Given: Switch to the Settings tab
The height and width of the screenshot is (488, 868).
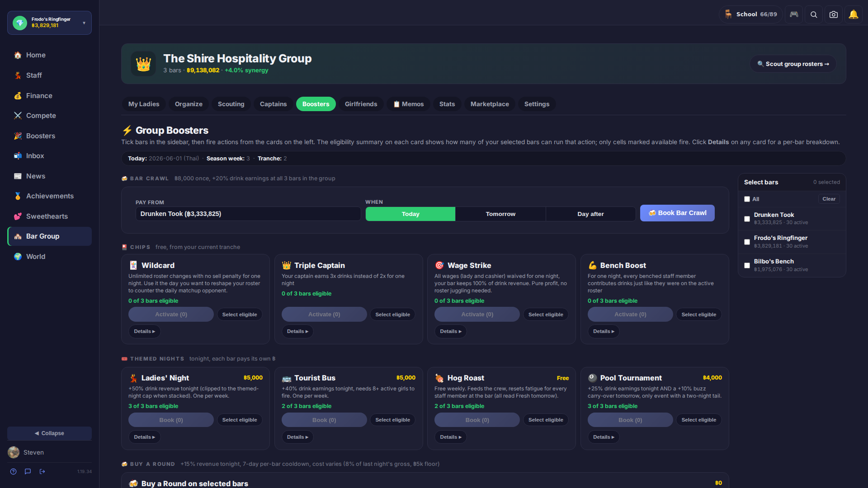Looking at the screenshot, I should pyautogui.click(x=537, y=104).
